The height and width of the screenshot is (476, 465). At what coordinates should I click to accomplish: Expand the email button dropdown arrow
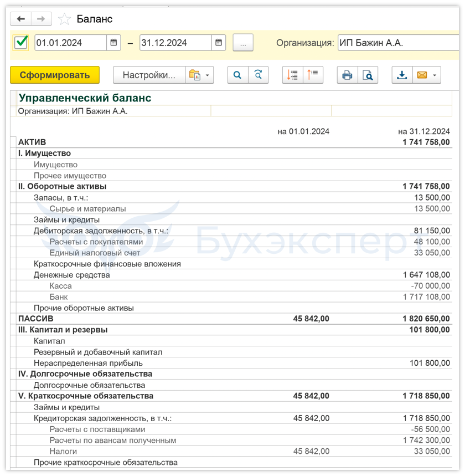pyautogui.click(x=435, y=75)
